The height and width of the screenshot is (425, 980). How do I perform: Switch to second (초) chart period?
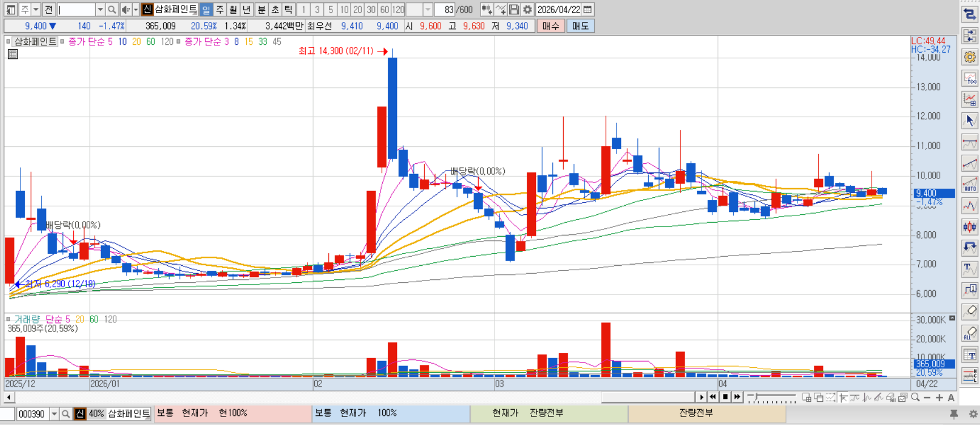pyautogui.click(x=275, y=10)
